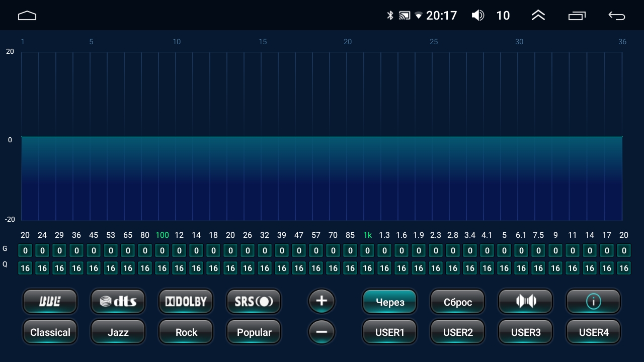The image size is (644, 362).
Task: Click G gain box under 100 band
Action: click(162, 250)
